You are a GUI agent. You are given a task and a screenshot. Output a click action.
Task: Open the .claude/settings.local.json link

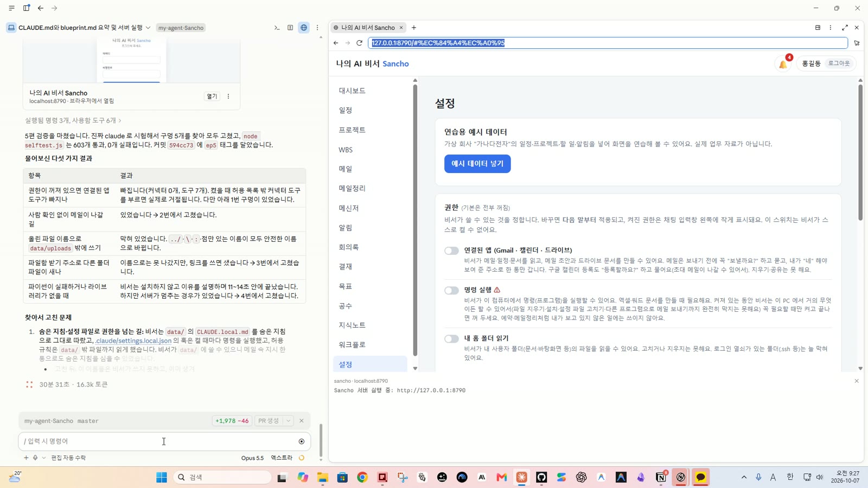click(x=133, y=341)
